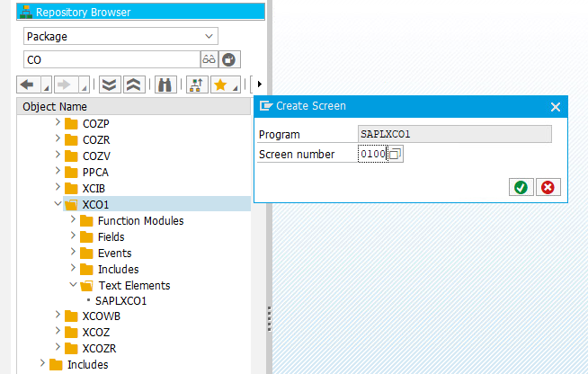The width and height of the screenshot is (588, 374).
Task: Click the Display glasses icon next to CO
Action: [x=209, y=60]
